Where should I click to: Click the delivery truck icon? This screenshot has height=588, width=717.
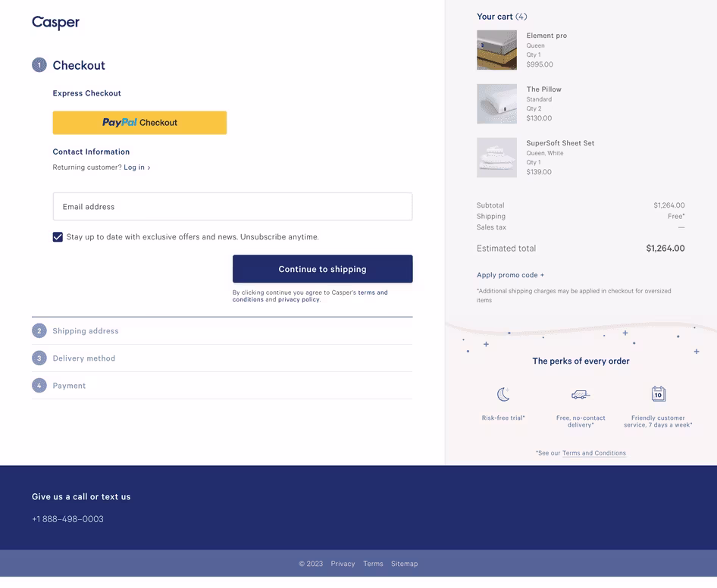coord(581,394)
